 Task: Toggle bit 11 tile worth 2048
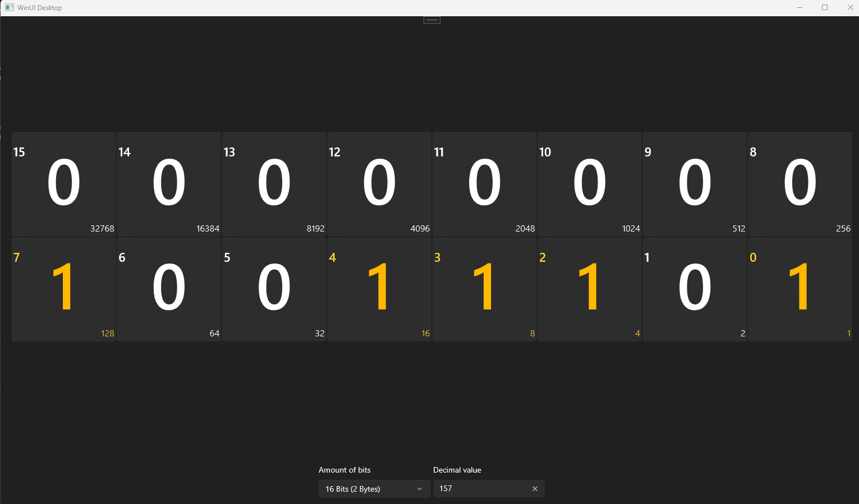485,184
